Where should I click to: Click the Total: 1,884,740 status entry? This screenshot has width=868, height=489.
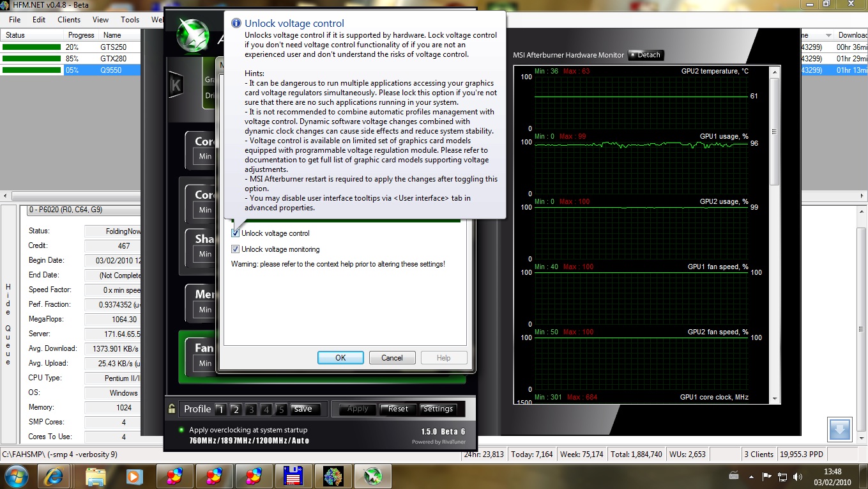point(636,454)
